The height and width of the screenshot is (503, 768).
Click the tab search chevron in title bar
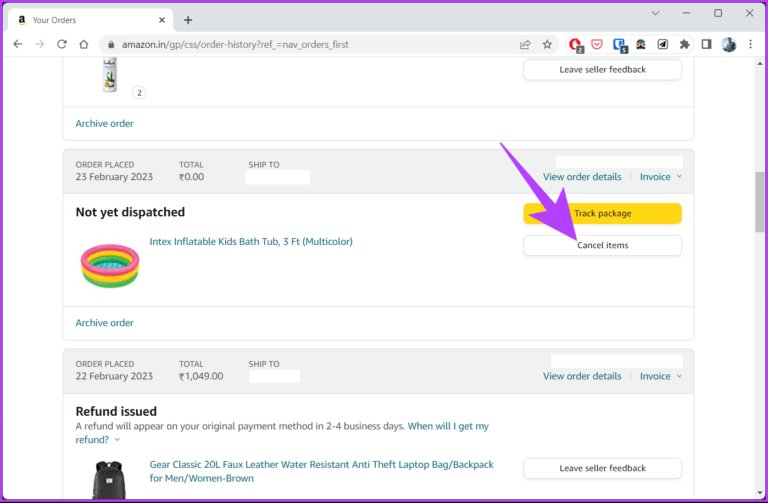(x=655, y=13)
